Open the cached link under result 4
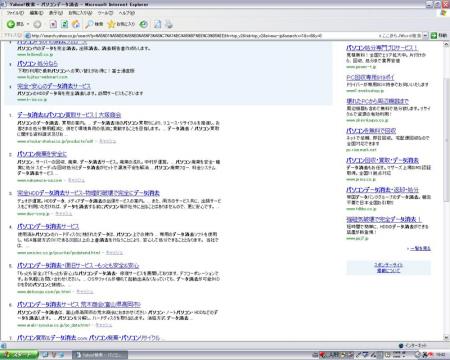 114,253
